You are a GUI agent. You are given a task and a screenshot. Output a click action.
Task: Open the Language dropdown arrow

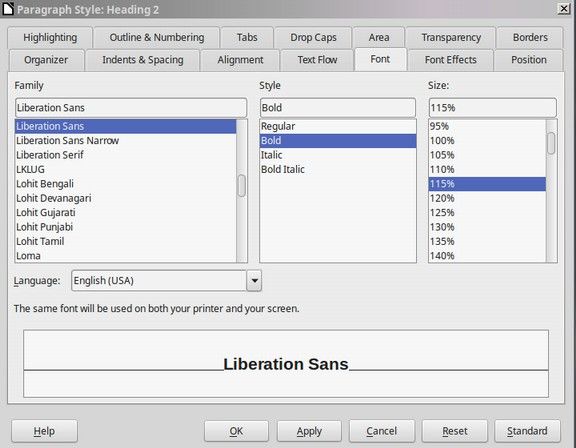(x=254, y=281)
